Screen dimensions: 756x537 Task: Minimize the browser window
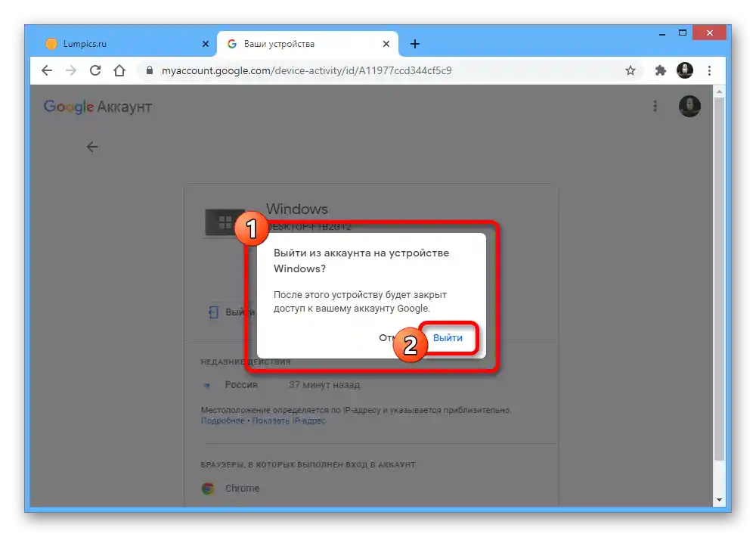tap(662, 33)
